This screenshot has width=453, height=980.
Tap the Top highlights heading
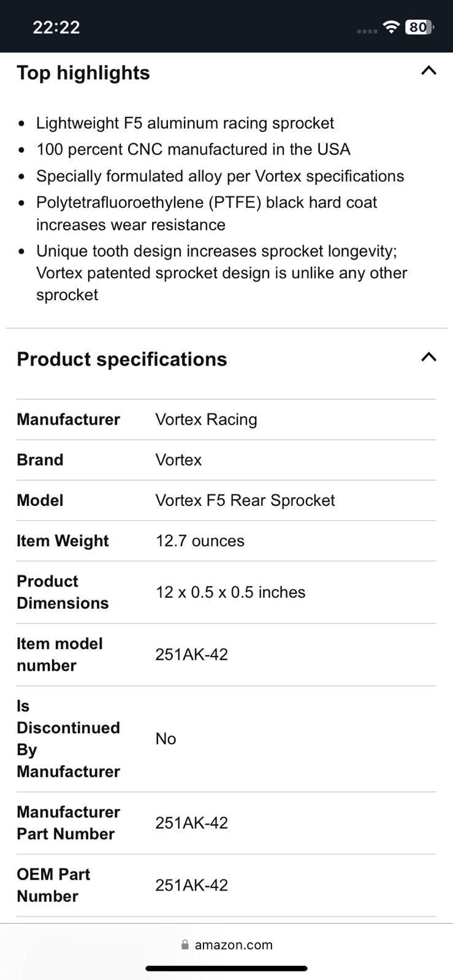[x=83, y=73]
